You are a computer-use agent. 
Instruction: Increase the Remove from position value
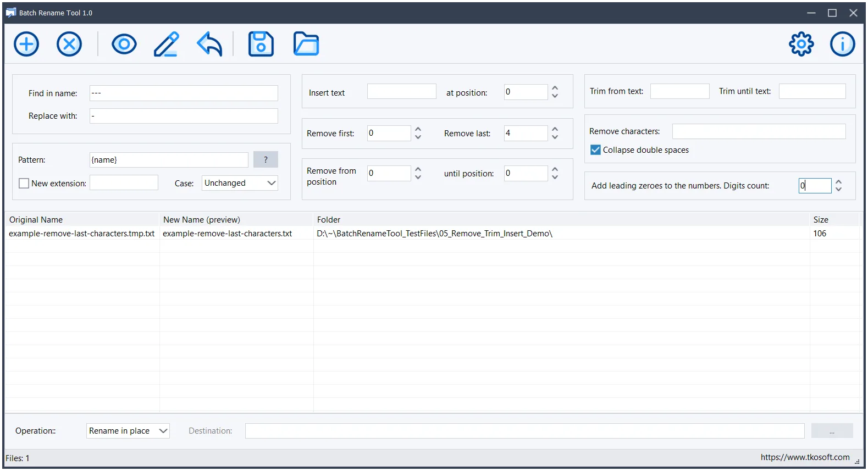418,169
